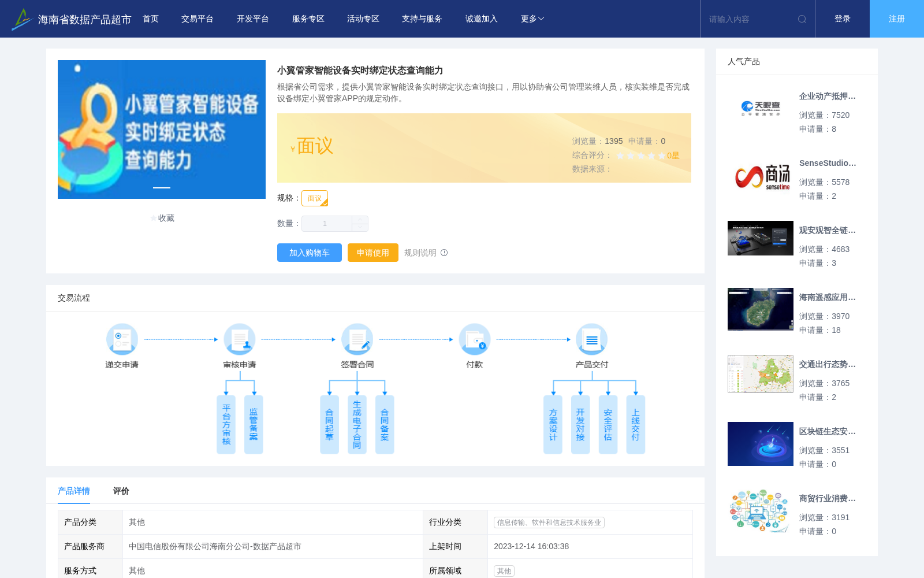This screenshot has height=578, width=924.
Task: Click the 安全评估 sub-step box
Action: (608, 425)
